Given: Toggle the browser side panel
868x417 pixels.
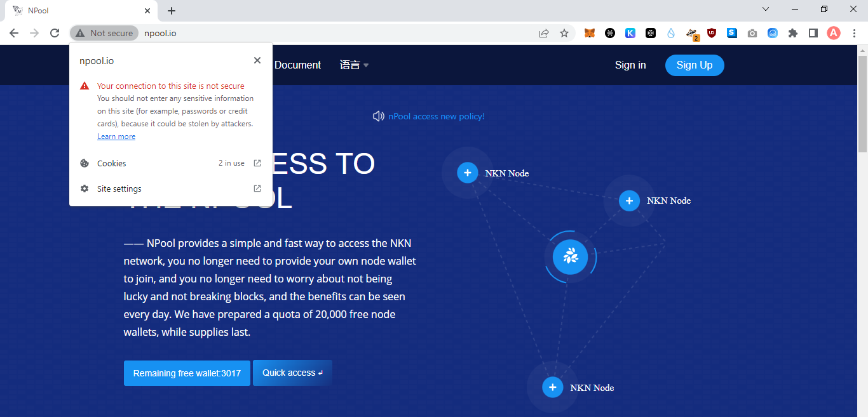Looking at the screenshot, I should (x=813, y=33).
